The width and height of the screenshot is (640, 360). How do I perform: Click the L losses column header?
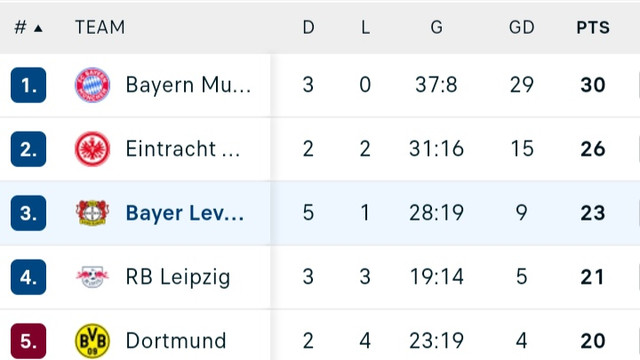point(365,28)
